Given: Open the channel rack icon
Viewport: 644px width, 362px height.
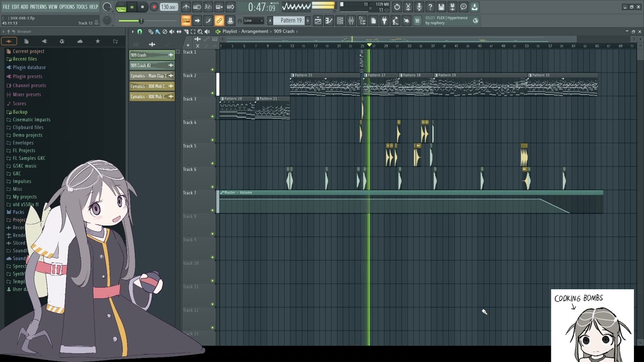Looking at the screenshot, I should tap(340, 21).
